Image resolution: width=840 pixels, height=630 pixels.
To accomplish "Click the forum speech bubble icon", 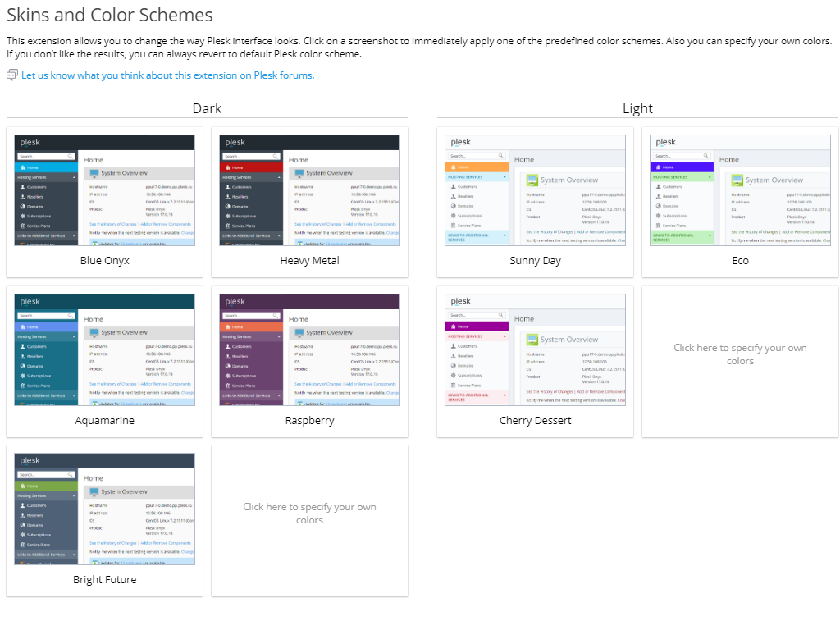I will [x=11, y=75].
